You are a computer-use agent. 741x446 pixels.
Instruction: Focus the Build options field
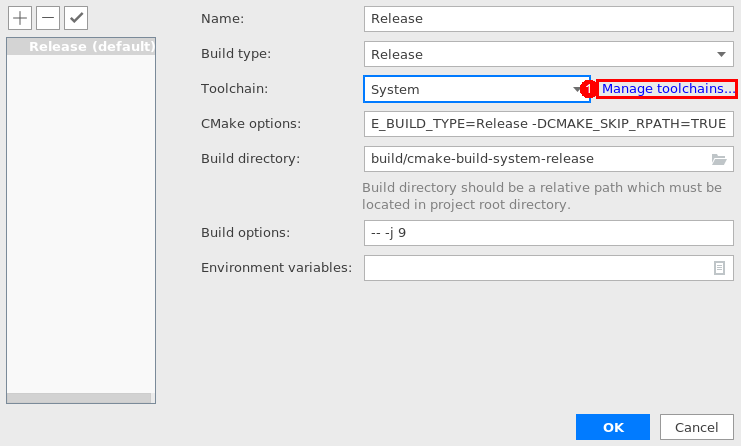point(549,233)
